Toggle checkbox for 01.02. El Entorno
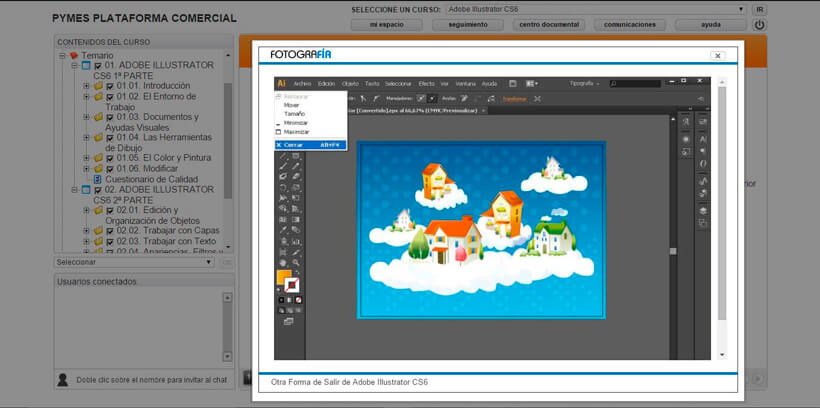 (x=110, y=97)
